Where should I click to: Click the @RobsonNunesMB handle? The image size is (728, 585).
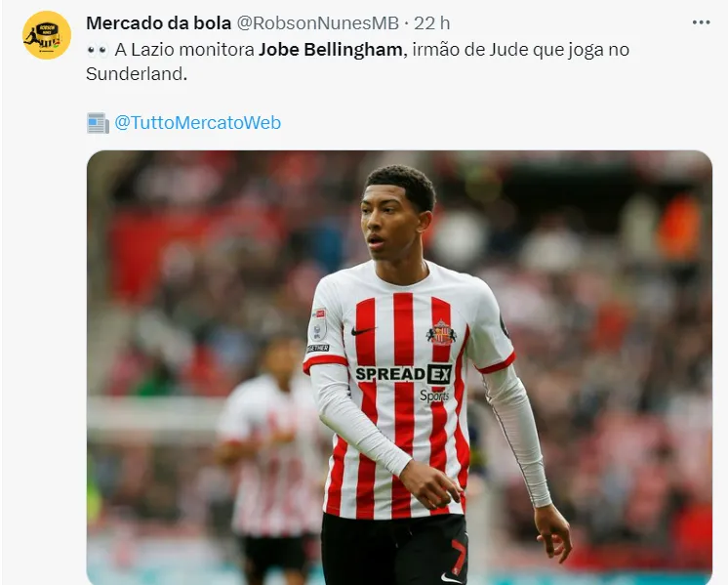[x=317, y=22]
